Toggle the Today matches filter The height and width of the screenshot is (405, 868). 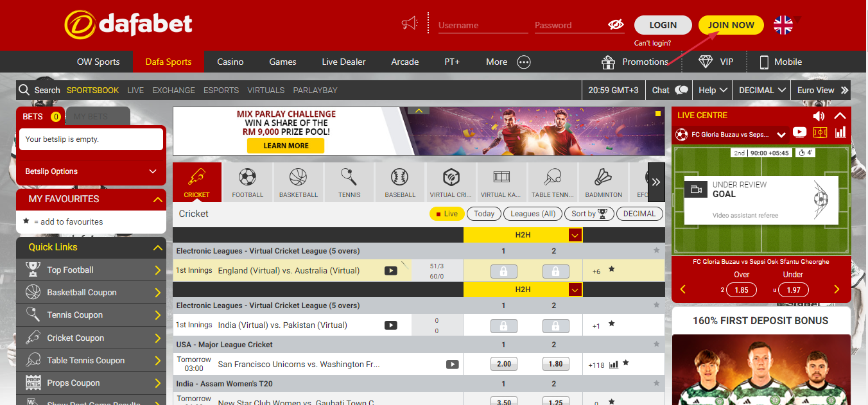point(484,214)
